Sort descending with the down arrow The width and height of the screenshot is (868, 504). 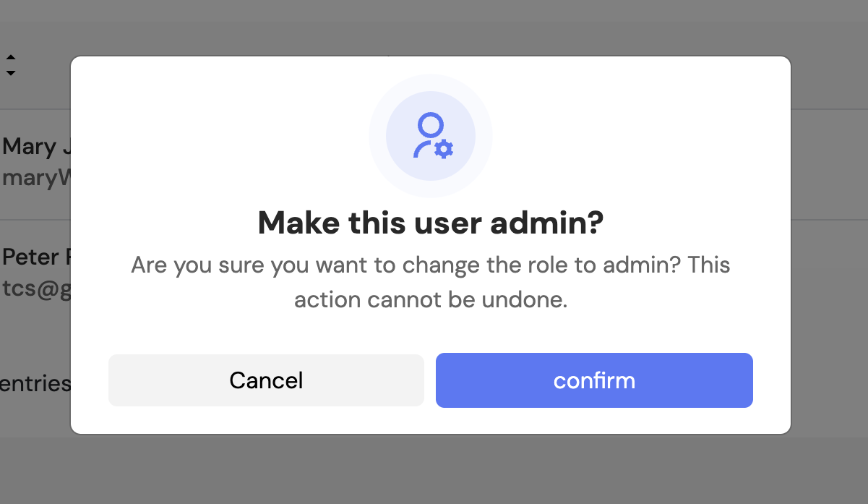coord(11,73)
